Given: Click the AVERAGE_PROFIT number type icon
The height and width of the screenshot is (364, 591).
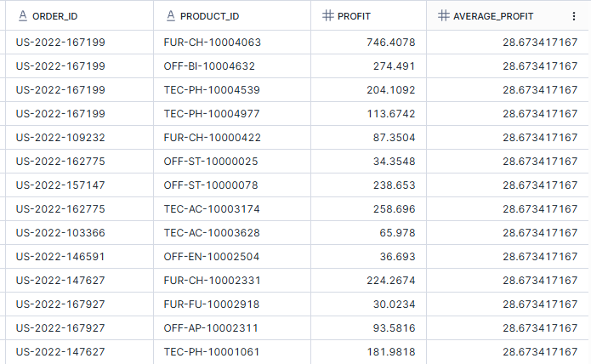Looking at the screenshot, I should pos(442,16).
